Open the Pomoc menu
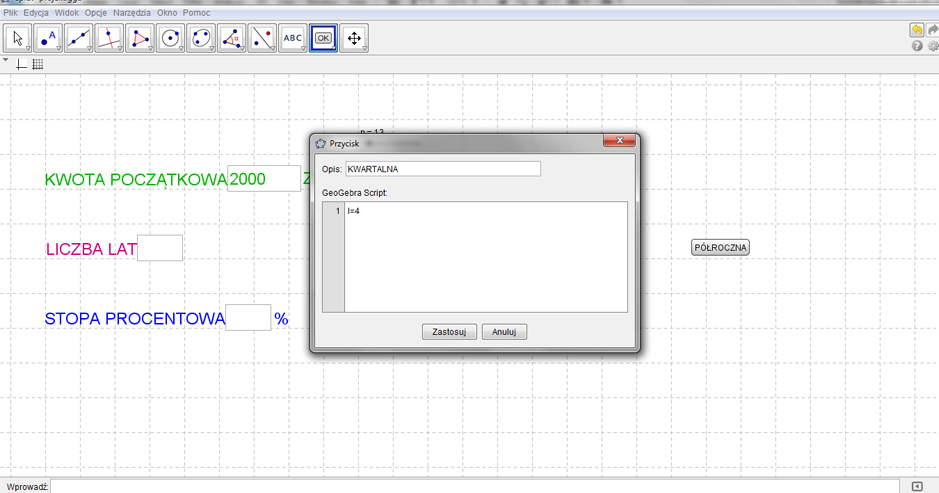Image resolution: width=939 pixels, height=493 pixels. click(196, 13)
